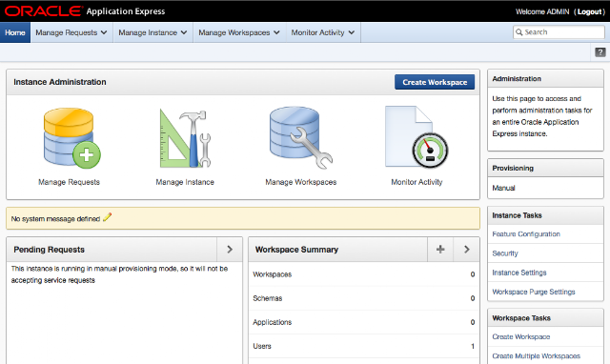Click the Create Workspace button
Screen dimensions: 610x364
click(435, 82)
